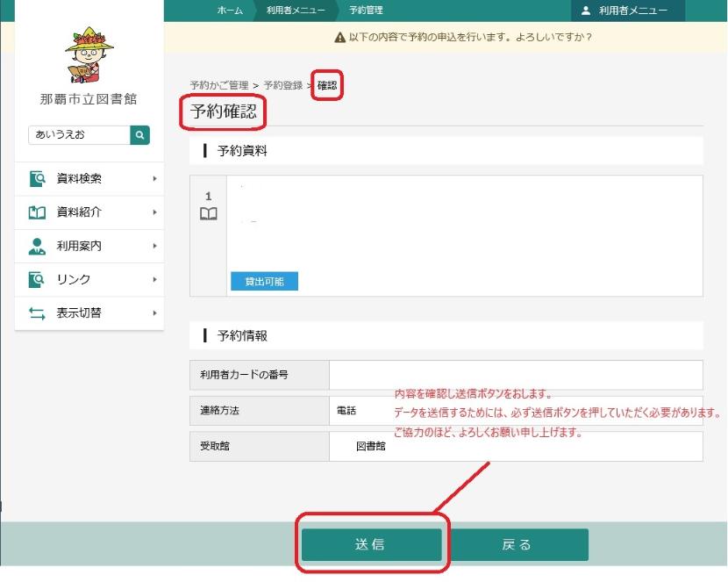This screenshot has height=582, width=728.
Task: Click the 資料紹介 open book icon
Action: (x=37, y=212)
